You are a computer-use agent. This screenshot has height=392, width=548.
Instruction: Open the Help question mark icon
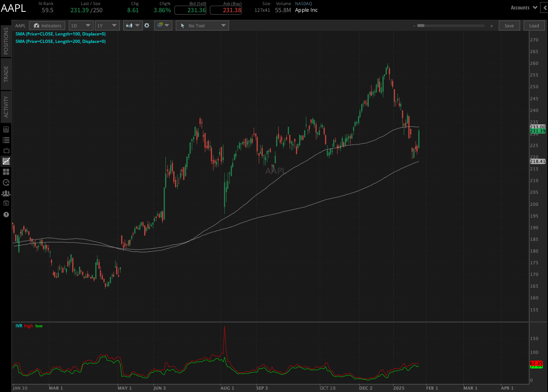(6, 214)
